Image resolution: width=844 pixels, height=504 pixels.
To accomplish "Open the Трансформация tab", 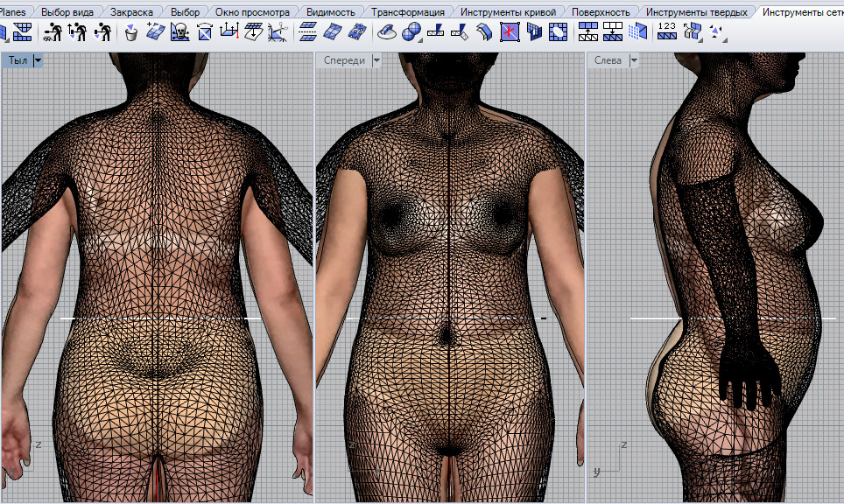I will point(407,12).
